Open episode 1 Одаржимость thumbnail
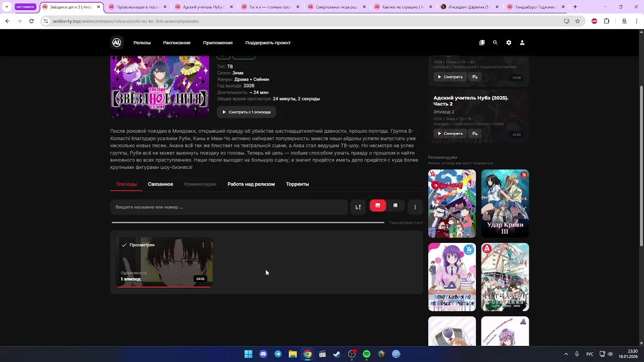Image resolution: width=644 pixels, height=362 pixels. [x=165, y=262]
